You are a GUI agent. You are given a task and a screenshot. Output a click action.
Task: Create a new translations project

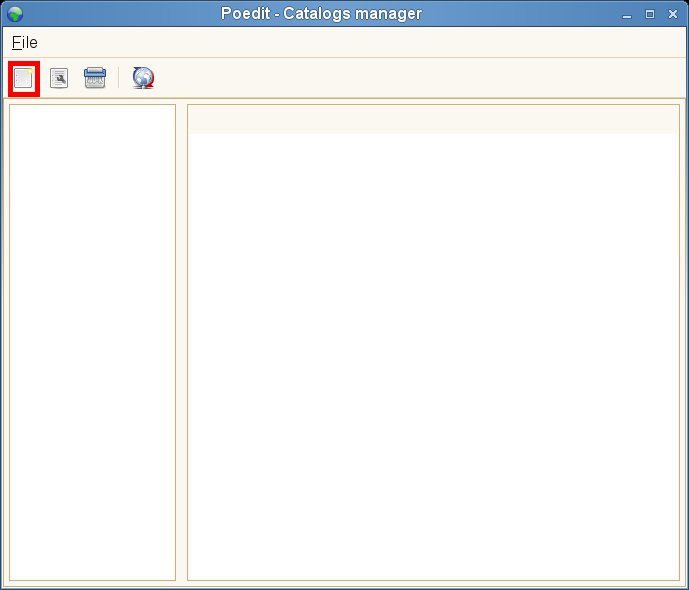[x=24, y=79]
